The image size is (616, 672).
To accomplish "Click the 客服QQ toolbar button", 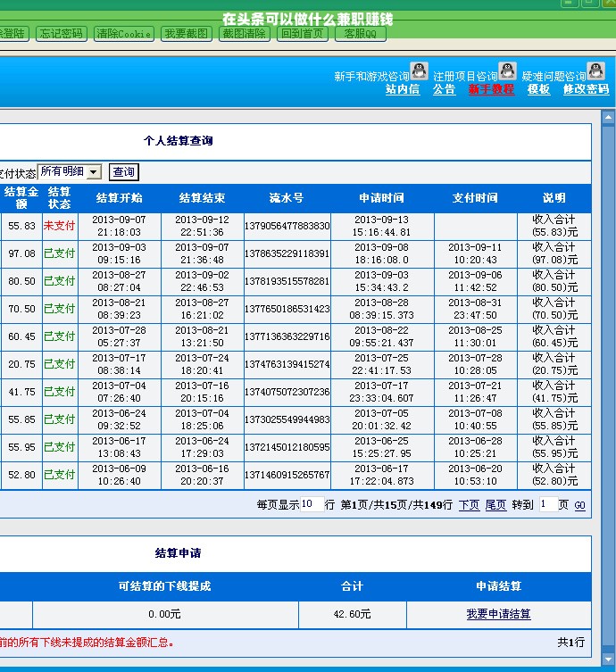I will pos(360,33).
